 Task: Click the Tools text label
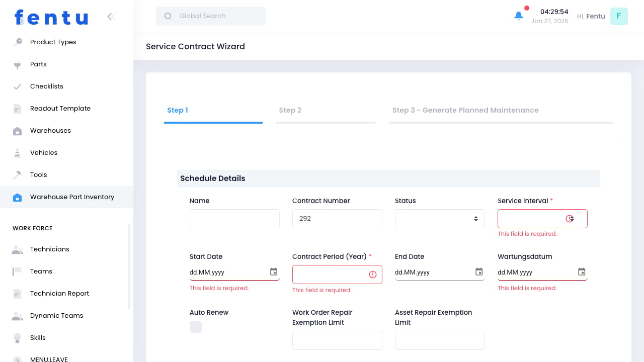pyautogui.click(x=38, y=175)
